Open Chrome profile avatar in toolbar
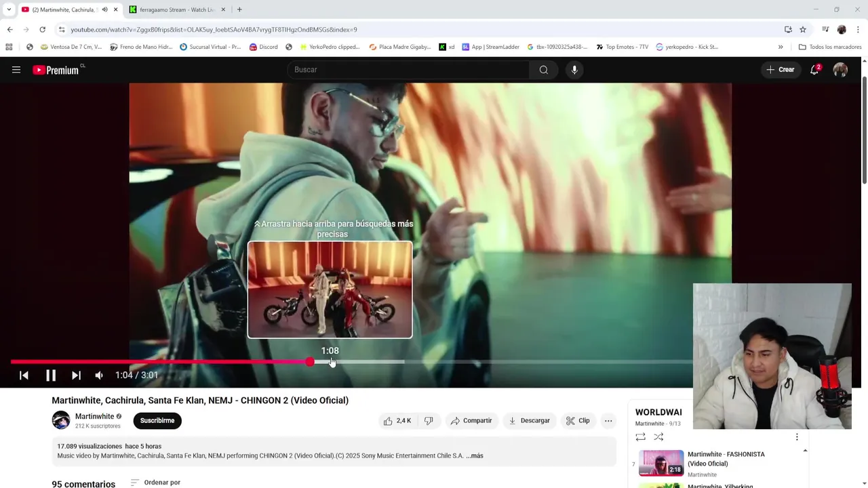This screenshot has width=868, height=488. (842, 29)
